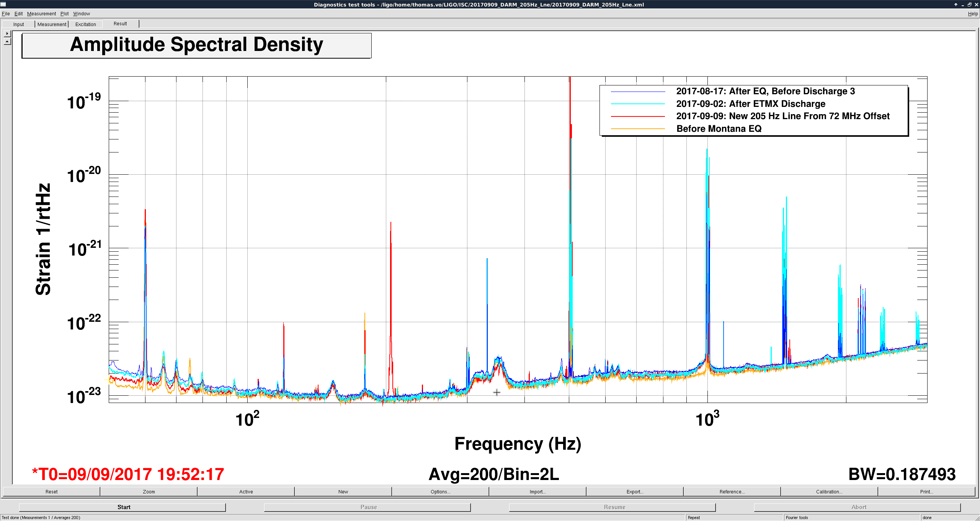Switch to the Measurement tab
980x521 pixels.
click(x=52, y=24)
